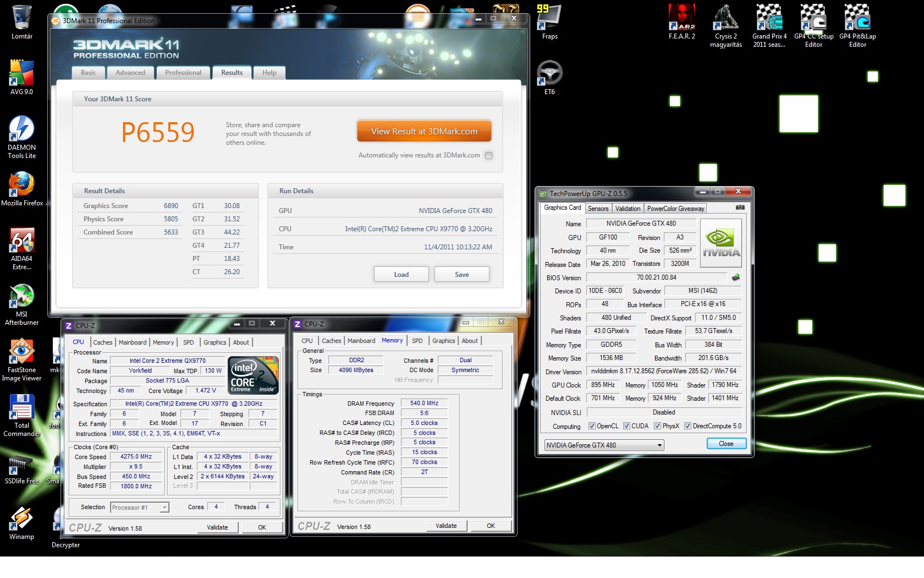
Task: Select the ET6 steering wheel icon
Action: 549,77
